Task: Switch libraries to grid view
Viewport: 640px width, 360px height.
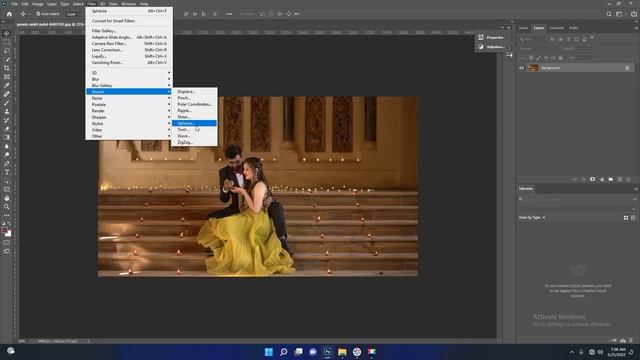Action: [x=626, y=218]
